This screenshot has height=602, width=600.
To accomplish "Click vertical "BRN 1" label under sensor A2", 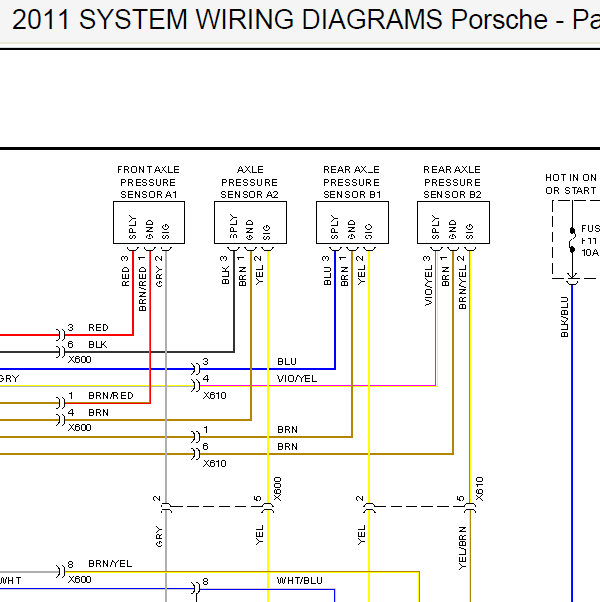I will tap(242, 271).
